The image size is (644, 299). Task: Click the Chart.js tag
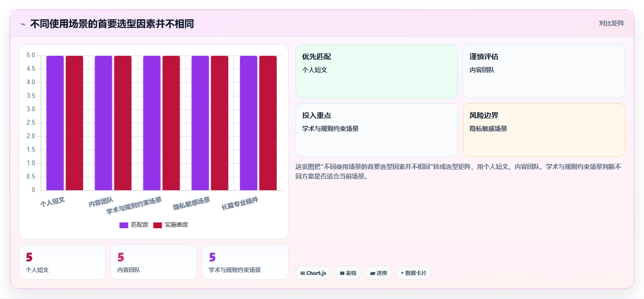coord(313,273)
